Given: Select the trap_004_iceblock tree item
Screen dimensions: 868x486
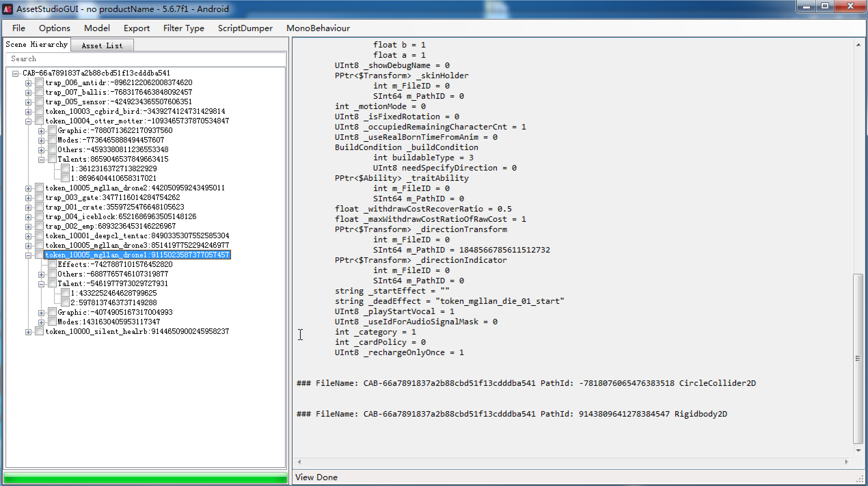Looking at the screenshot, I should 121,216.
